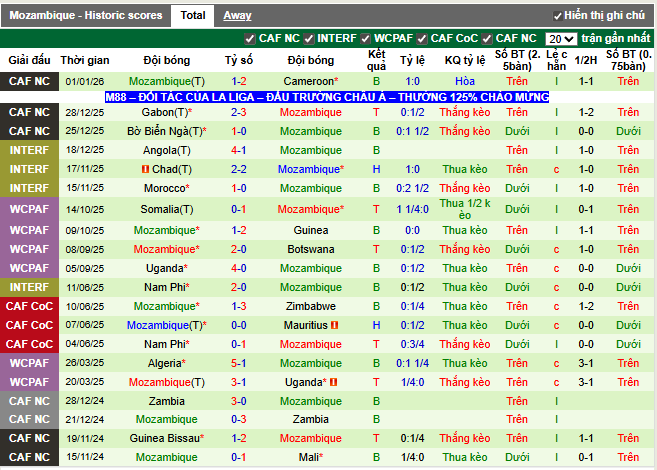657x470 pixels.
Task: Click odds '0:3/4' in the 04/06/25 row
Action: [x=412, y=344]
